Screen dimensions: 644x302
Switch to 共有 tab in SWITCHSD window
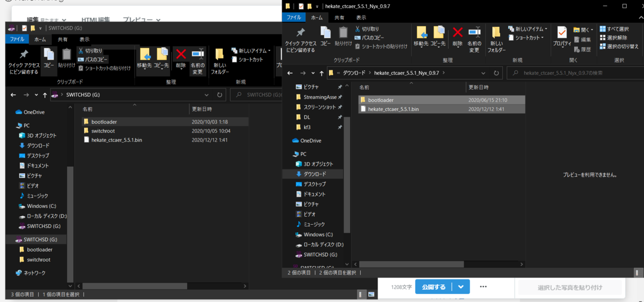tap(63, 39)
